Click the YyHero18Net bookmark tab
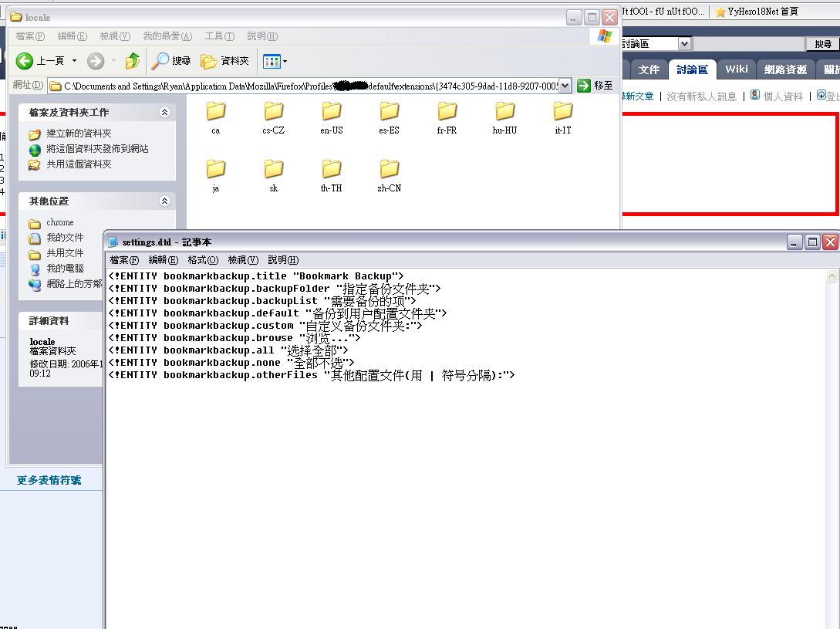This screenshot has width=840, height=629. point(757,12)
